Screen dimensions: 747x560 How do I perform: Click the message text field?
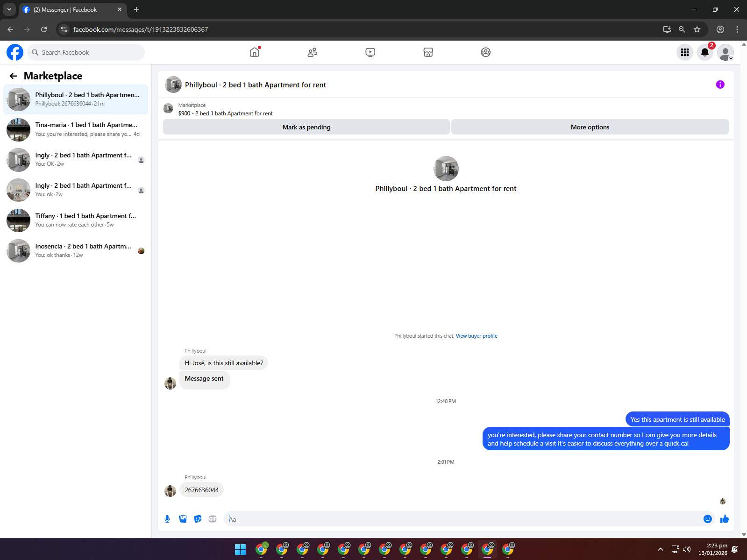pos(462,519)
